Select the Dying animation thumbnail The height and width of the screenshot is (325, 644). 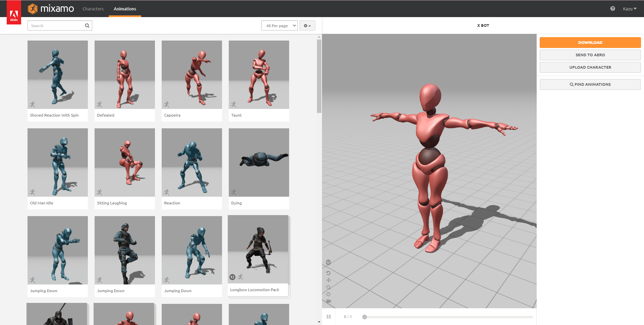[259, 162]
